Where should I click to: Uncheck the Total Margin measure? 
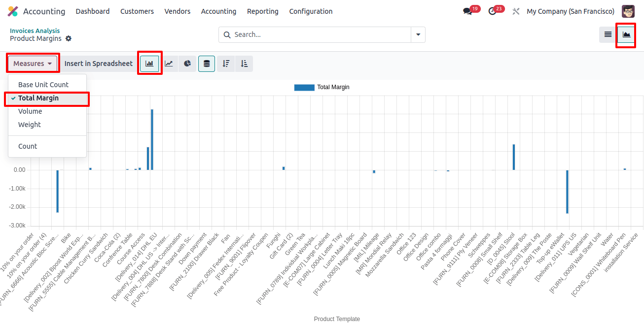(47, 98)
